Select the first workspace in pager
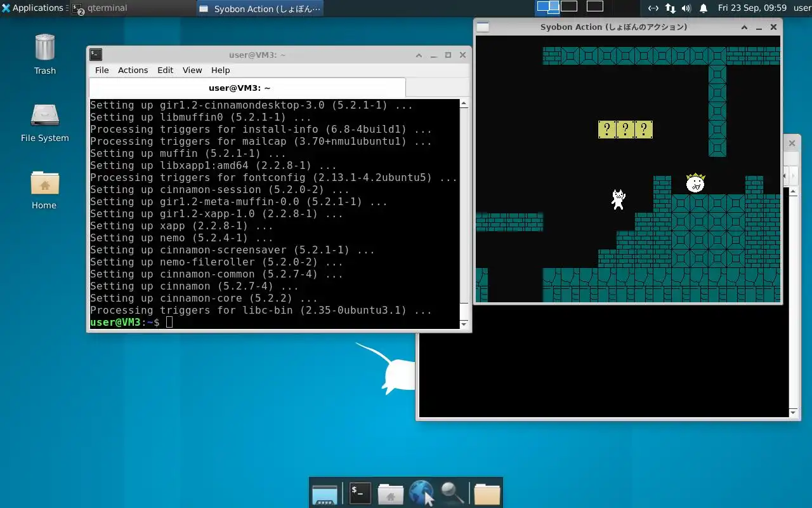The image size is (812, 508). tap(547, 7)
